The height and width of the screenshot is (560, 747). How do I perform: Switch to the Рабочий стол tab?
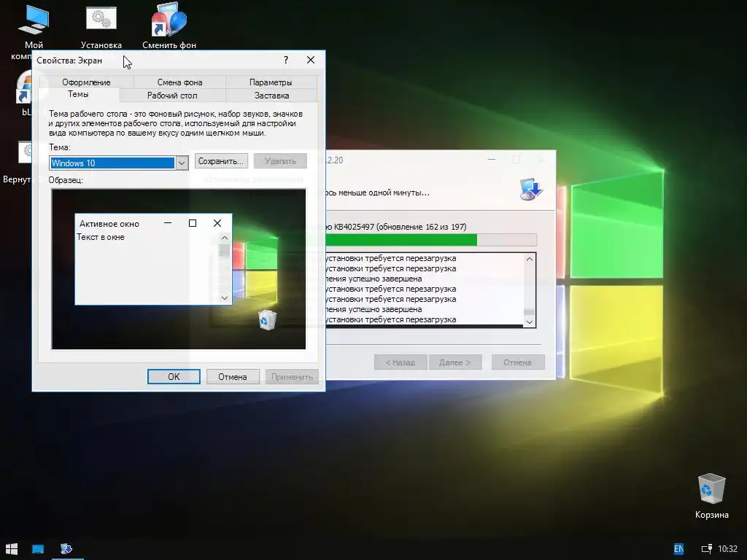[172, 96]
